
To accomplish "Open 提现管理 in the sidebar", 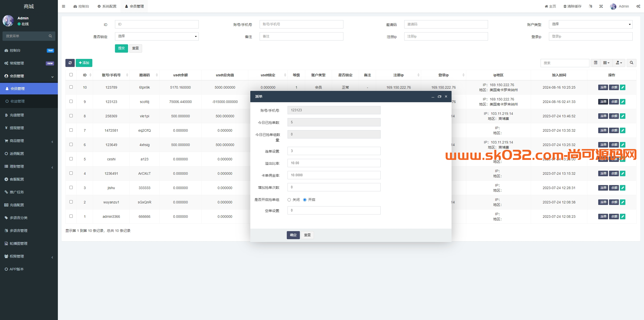I will [x=29, y=128].
